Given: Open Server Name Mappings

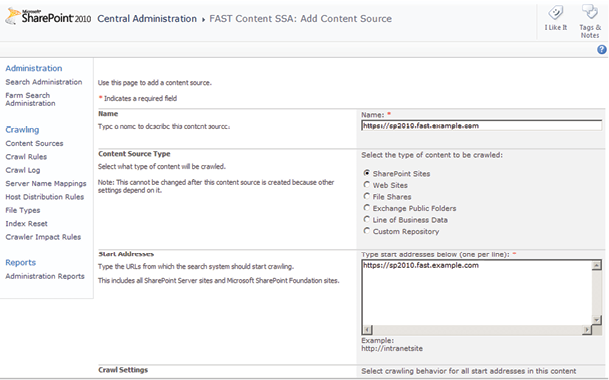Looking at the screenshot, I should pos(46,183).
